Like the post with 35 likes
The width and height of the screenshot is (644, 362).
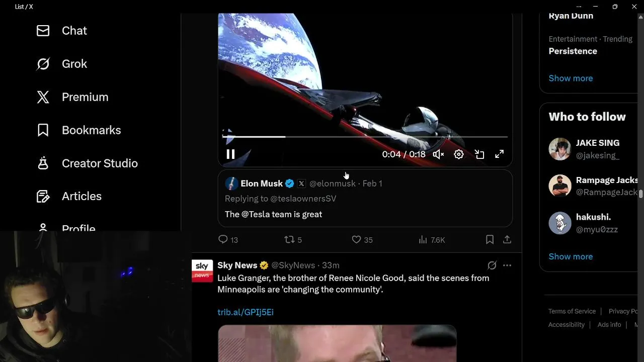362,240
